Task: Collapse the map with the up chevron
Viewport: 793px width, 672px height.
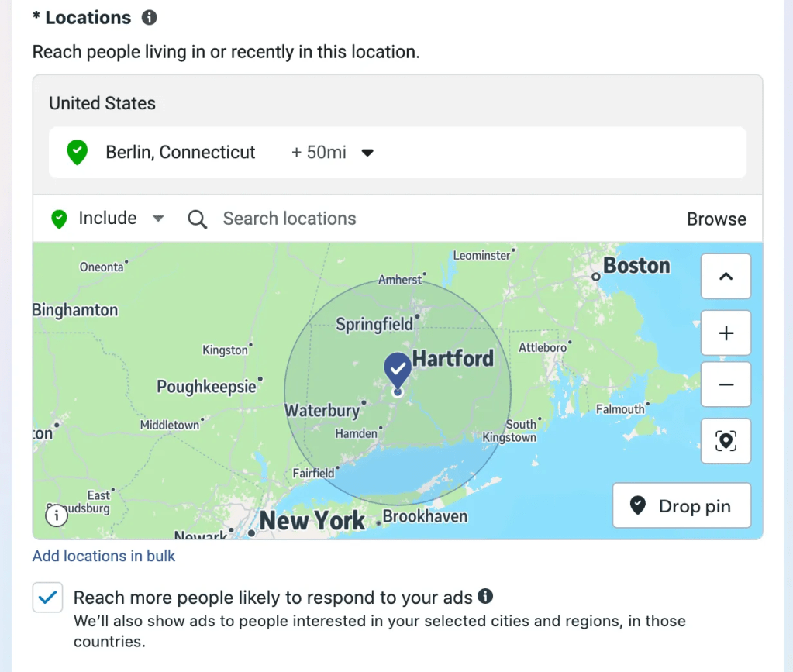Action: [726, 277]
